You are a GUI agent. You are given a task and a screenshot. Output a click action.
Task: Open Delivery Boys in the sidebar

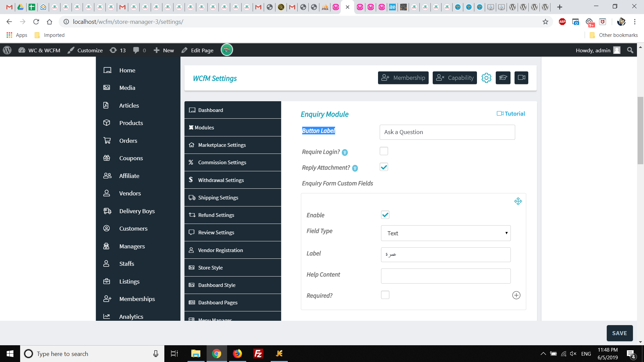tap(138, 211)
